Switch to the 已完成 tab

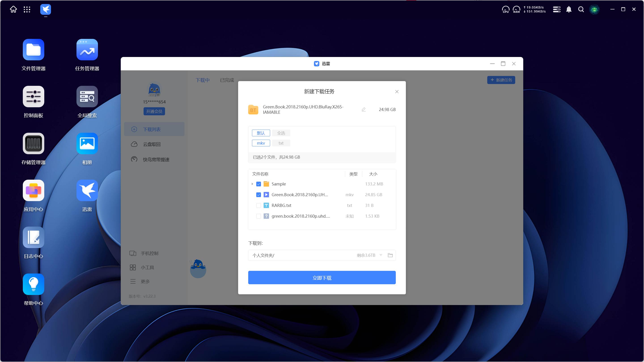[227, 80]
